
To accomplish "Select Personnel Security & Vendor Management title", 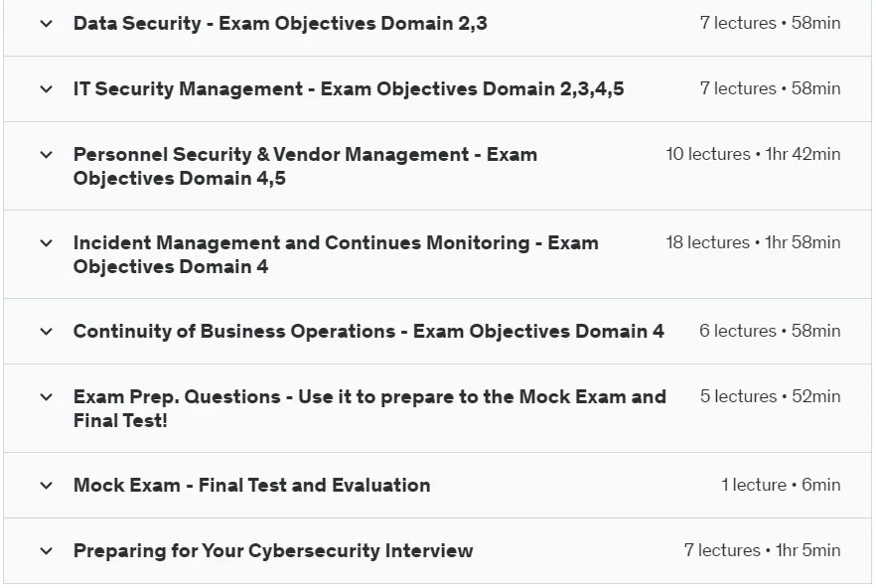I will pos(305,166).
